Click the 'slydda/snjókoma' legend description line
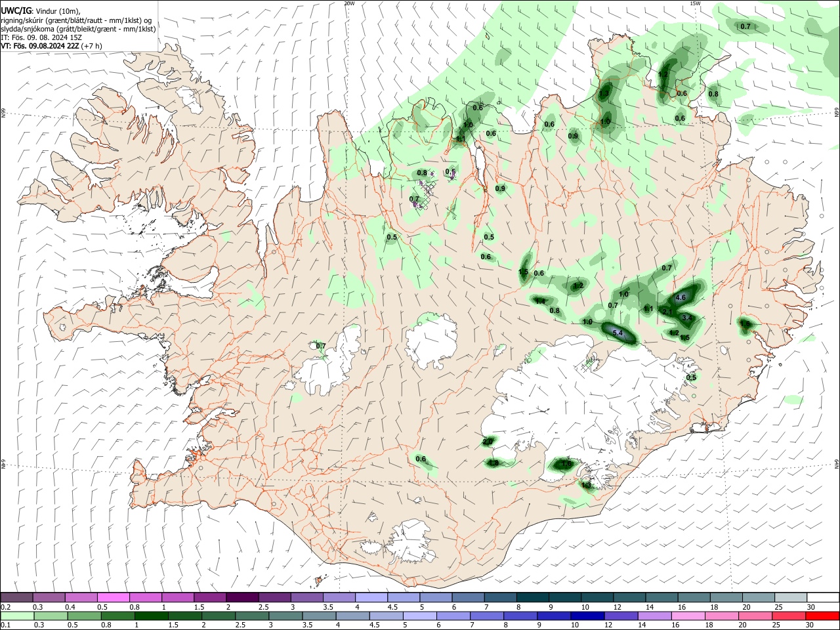Image resolution: width=840 pixels, height=630 pixels. [x=78, y=29]
